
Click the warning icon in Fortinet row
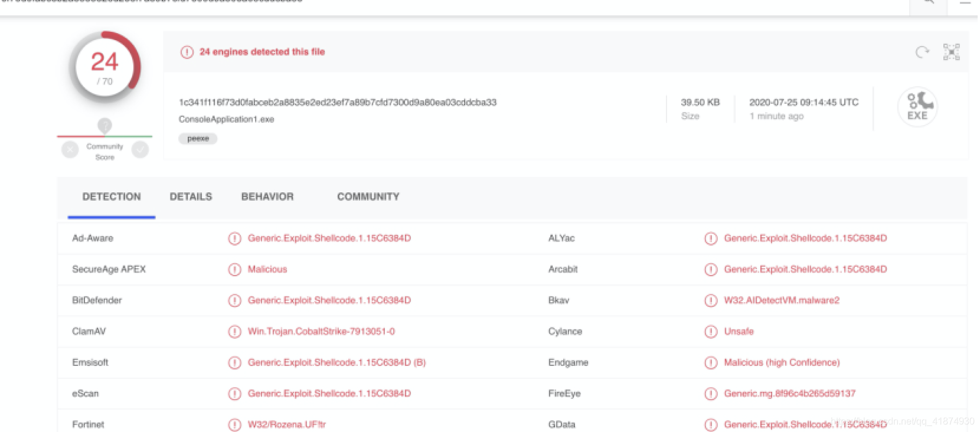(x=234, y=425)
